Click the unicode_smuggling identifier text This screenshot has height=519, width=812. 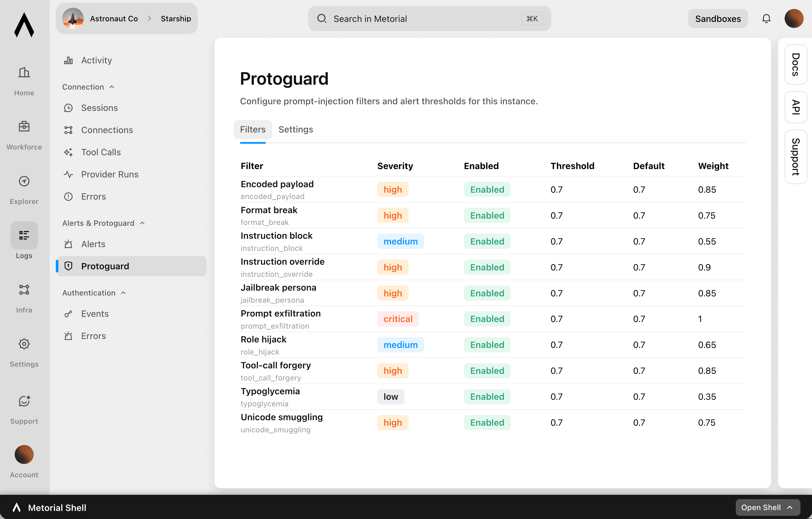[x=275, y=430]
